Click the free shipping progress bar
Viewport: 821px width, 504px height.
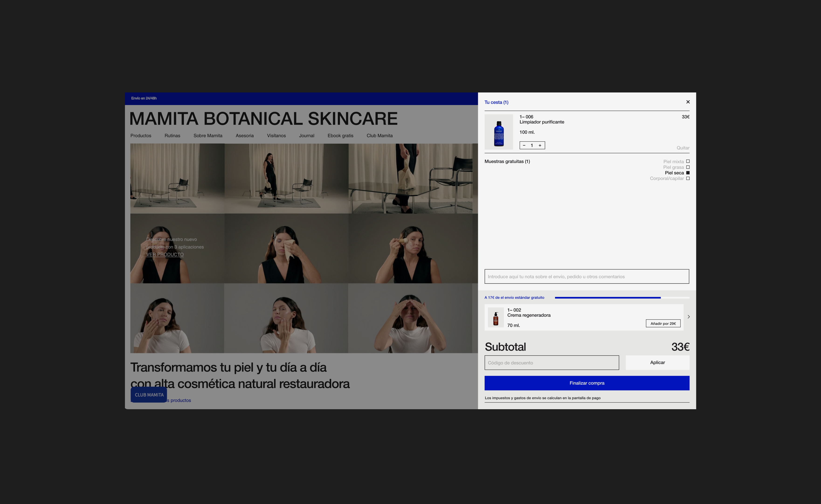(622, 298)
